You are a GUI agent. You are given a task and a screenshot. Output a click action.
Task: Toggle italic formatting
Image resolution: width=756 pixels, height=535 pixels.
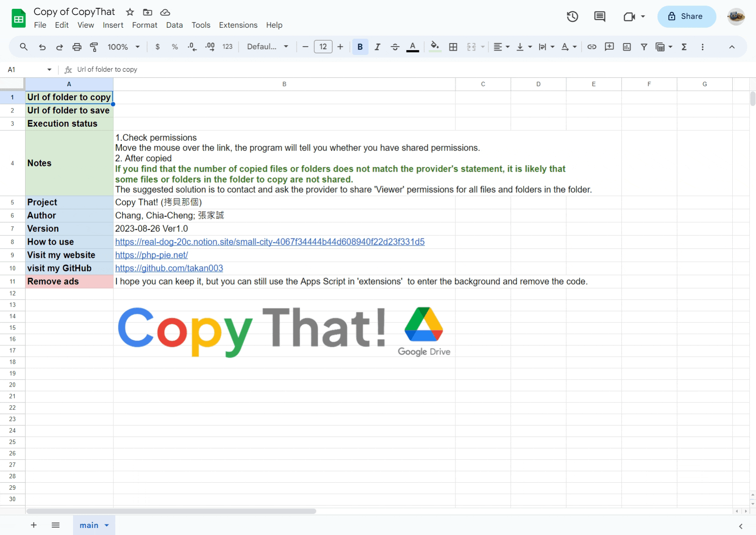point(378,47)
